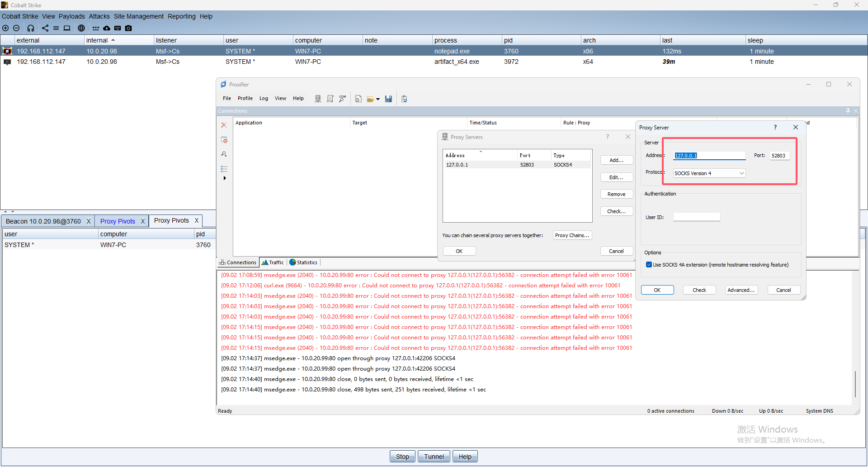
Task: Sort by the internal column header
Action: point(119,40)
